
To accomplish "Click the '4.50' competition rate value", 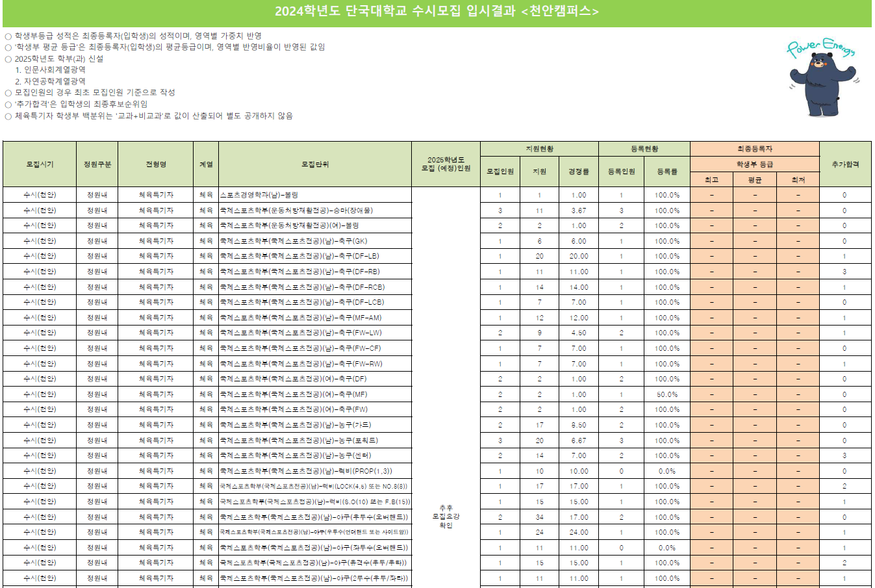I will click(579, 333).
